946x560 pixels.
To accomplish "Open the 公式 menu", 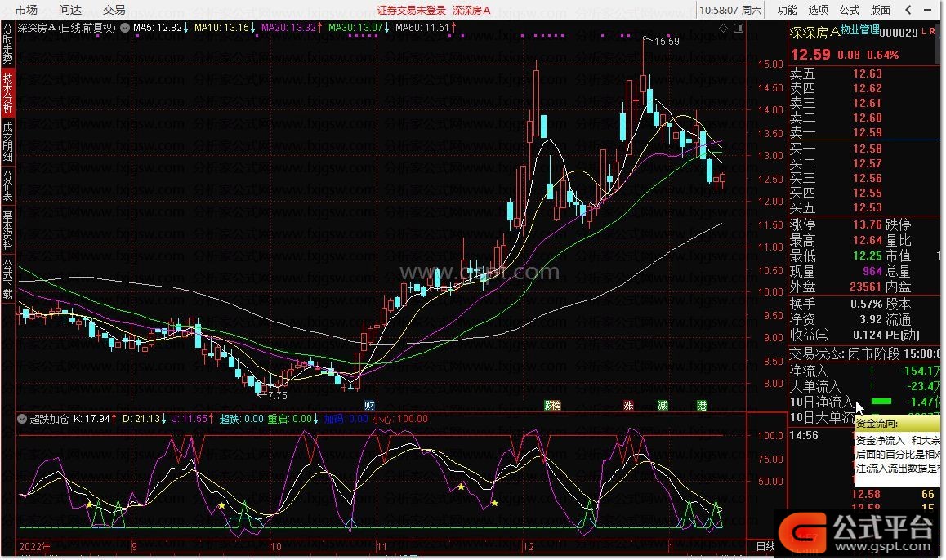I will pos(850,10).
